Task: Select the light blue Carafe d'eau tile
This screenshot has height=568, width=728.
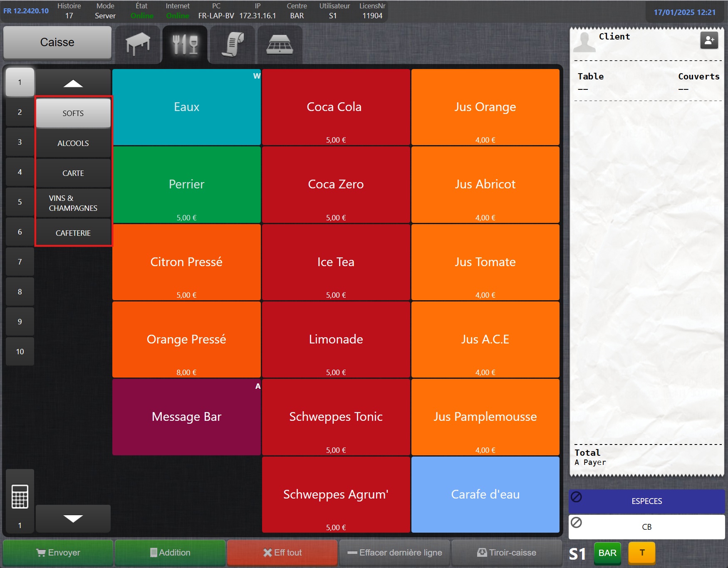Action: tap(485, 494)
